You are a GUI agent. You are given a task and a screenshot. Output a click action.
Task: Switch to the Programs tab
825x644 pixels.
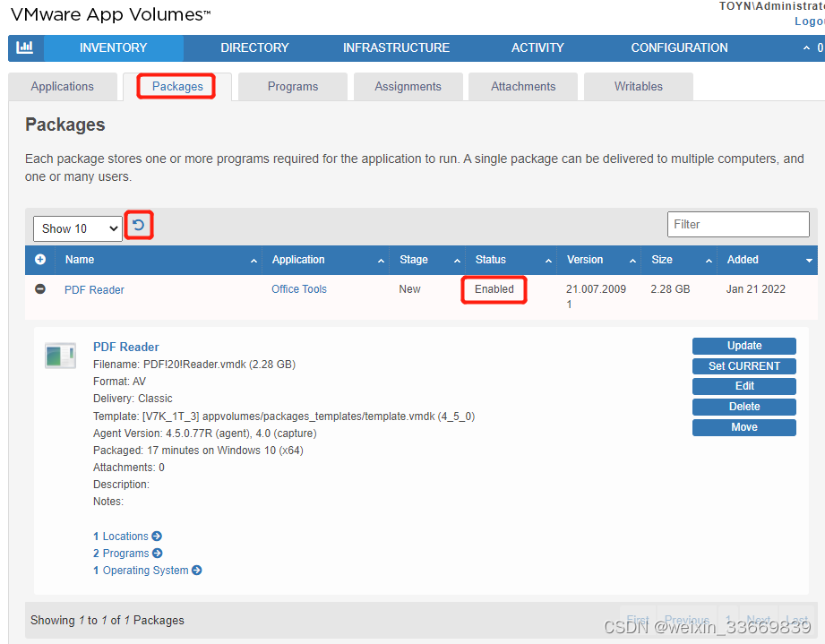(x=293, y=86)
